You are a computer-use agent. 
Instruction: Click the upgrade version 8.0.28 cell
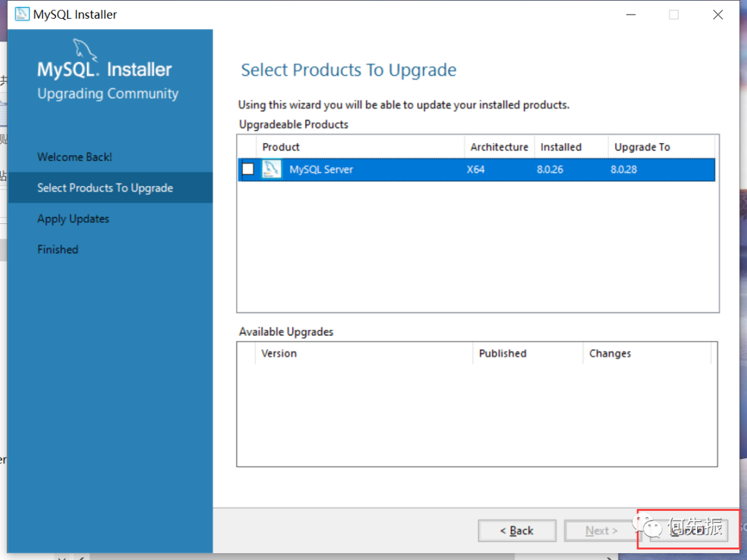pyautogui.click(x=624, y=169)
